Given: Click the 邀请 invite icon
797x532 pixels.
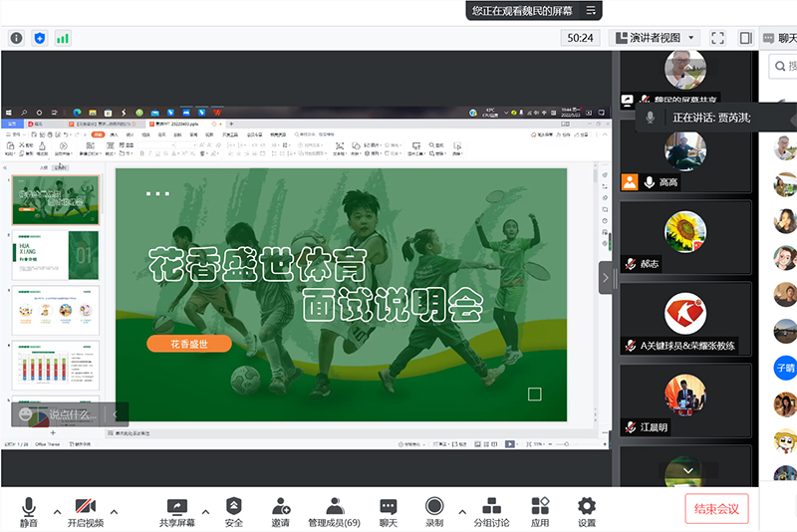Looking at the screenshot, I should point(281,512).
